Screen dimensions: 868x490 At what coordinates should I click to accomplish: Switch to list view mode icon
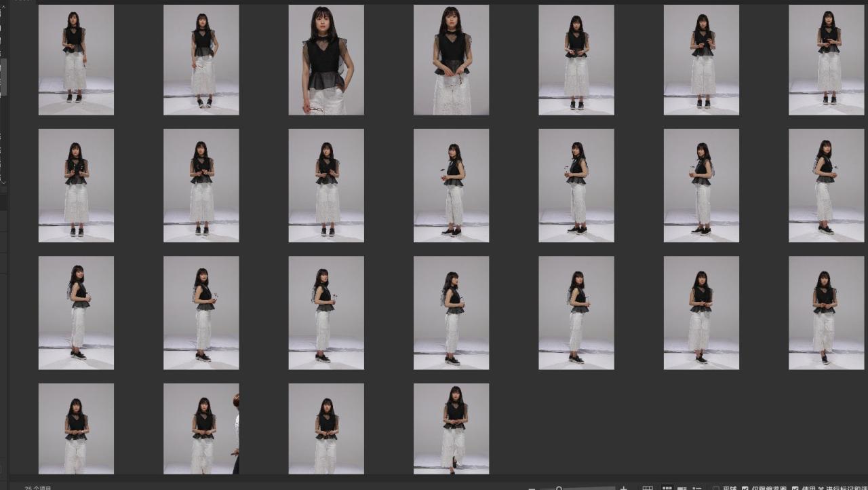click(697, 488)
